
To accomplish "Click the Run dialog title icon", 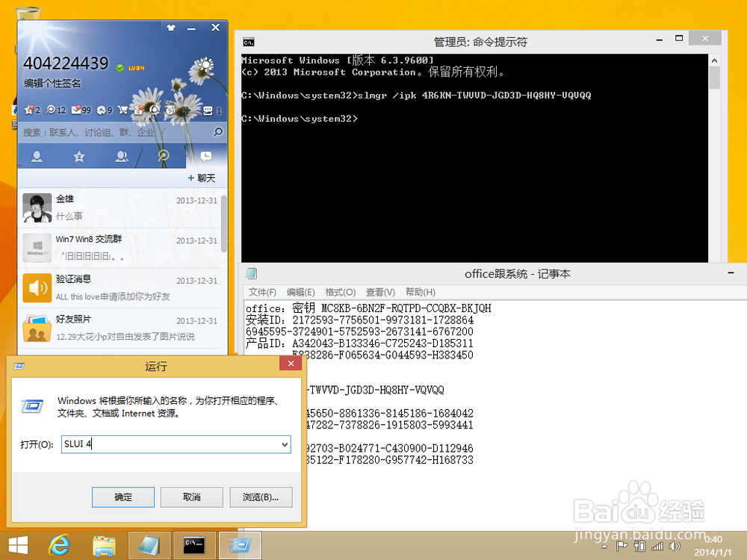I will [19, 366].
